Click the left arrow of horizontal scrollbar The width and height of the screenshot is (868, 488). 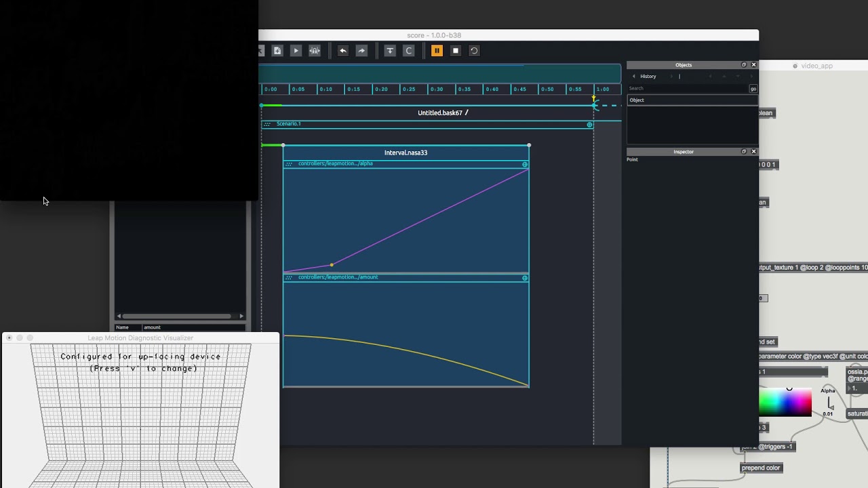119,316
